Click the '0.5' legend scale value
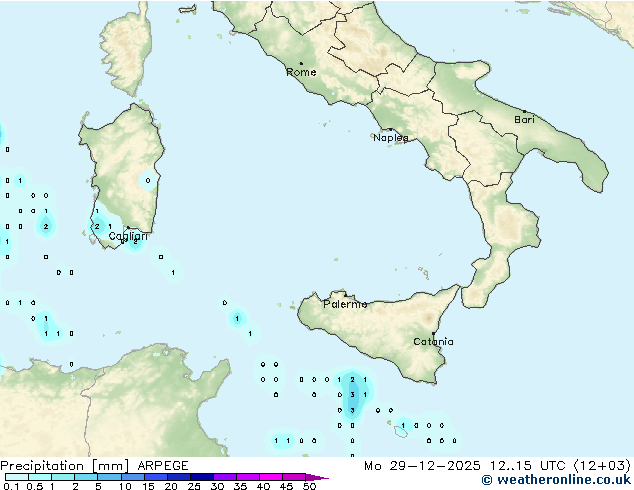Screen dimensions: 634x490 (35, 486)
